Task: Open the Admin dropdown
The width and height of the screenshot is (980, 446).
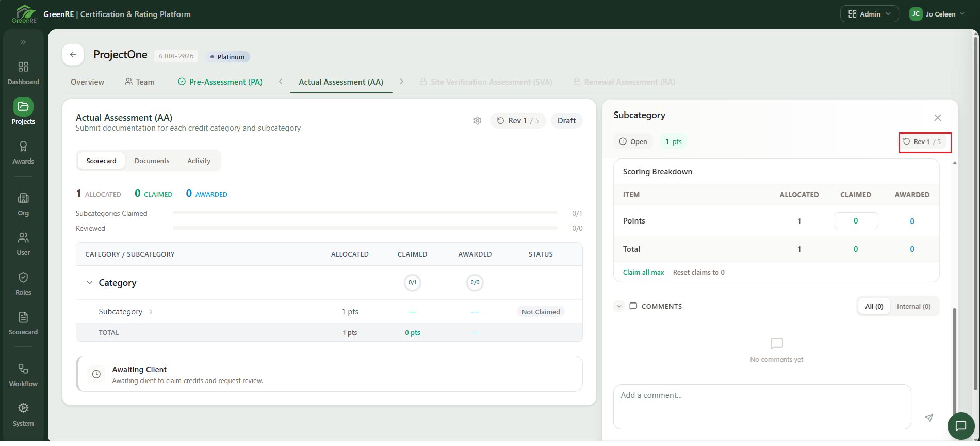Action: 870,14
